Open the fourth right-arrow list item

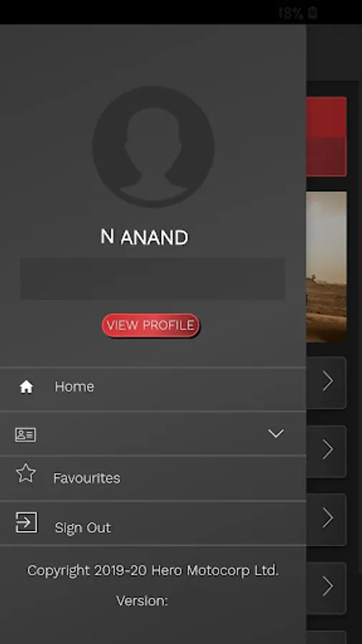326,587
